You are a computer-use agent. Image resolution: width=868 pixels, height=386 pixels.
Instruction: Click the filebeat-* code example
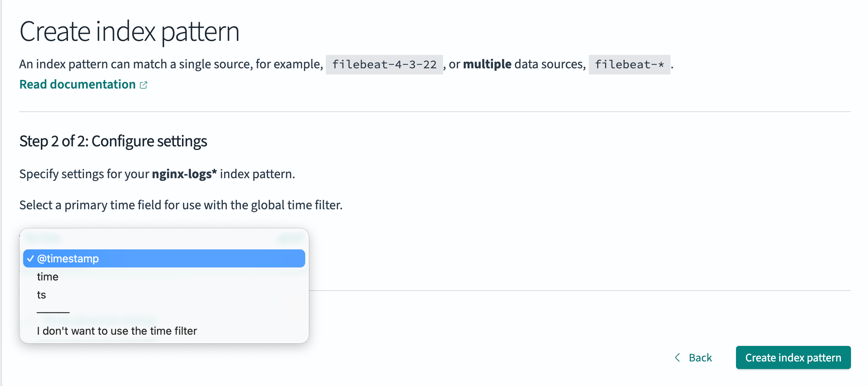[629, 65]
